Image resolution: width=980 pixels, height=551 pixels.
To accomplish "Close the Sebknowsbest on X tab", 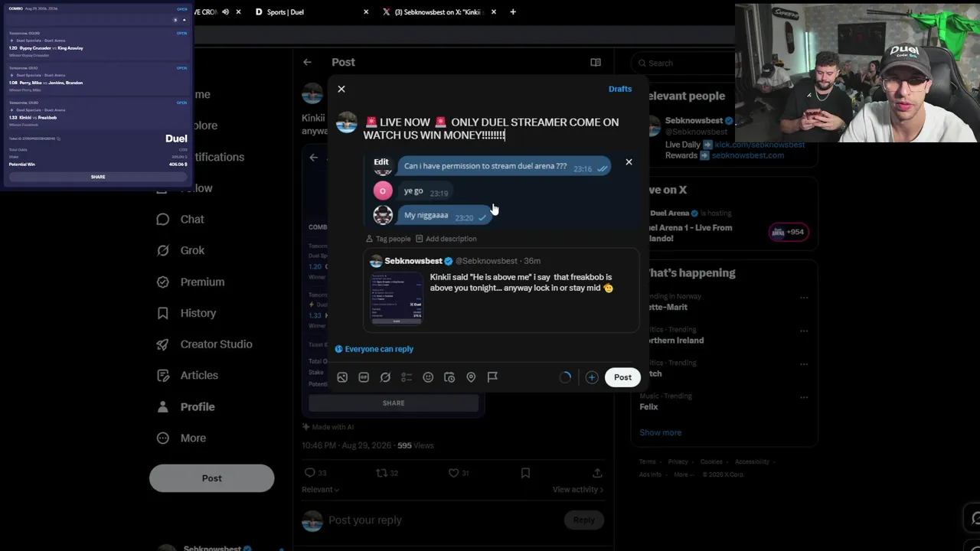I will coord(493,12).
